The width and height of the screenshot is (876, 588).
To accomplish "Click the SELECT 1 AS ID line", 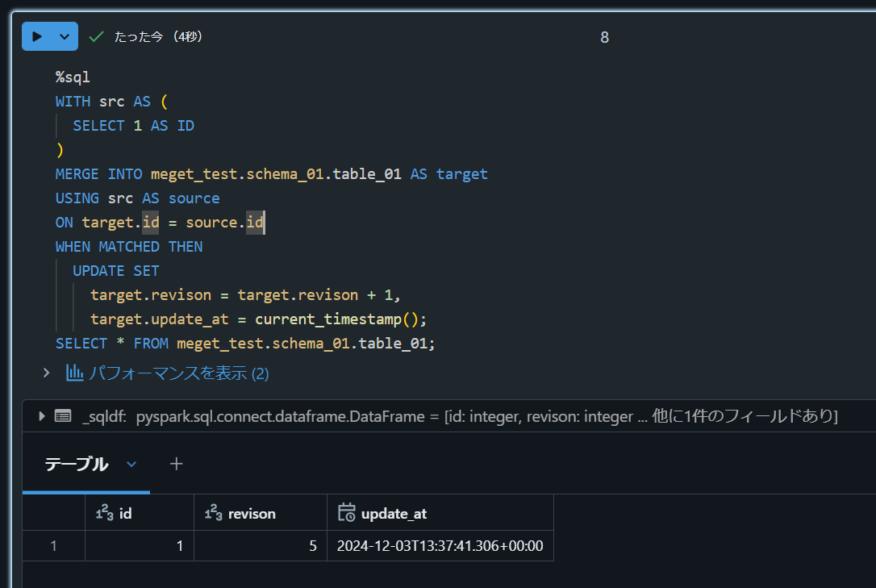I will click(134, 126).
